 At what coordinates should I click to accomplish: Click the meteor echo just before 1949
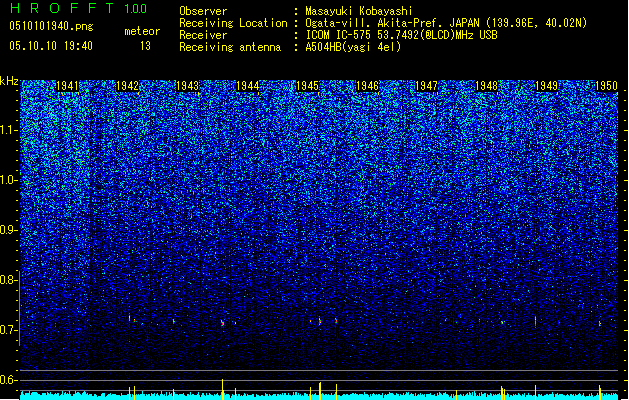pyautogui.click(x=536, y=321)
